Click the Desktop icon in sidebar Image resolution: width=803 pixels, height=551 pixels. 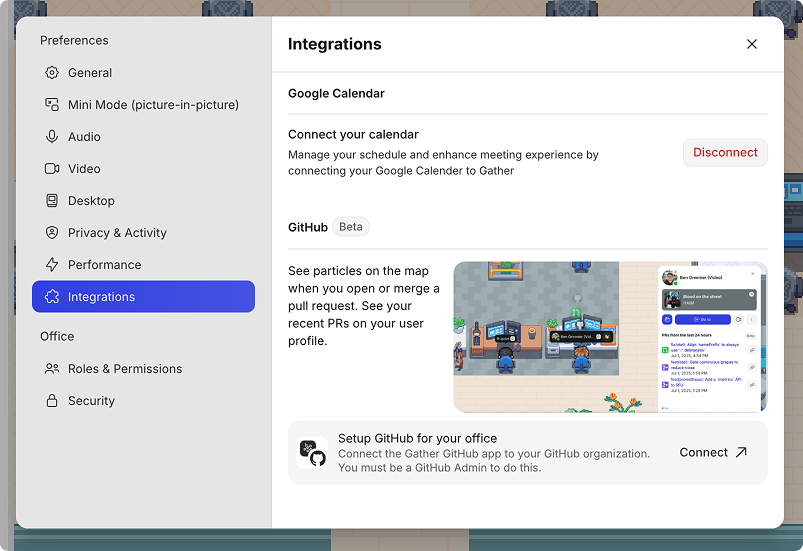52,201
